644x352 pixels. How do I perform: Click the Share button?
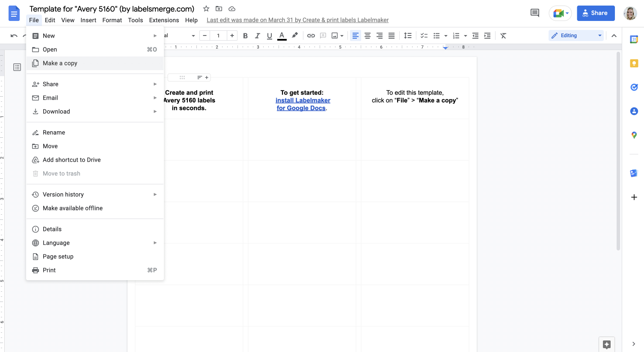[596, 13]
